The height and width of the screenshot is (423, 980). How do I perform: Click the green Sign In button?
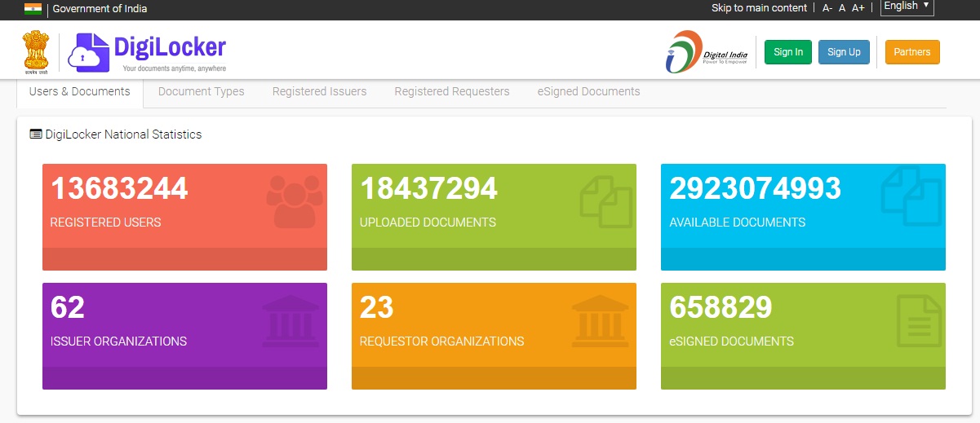click(788, 52)
